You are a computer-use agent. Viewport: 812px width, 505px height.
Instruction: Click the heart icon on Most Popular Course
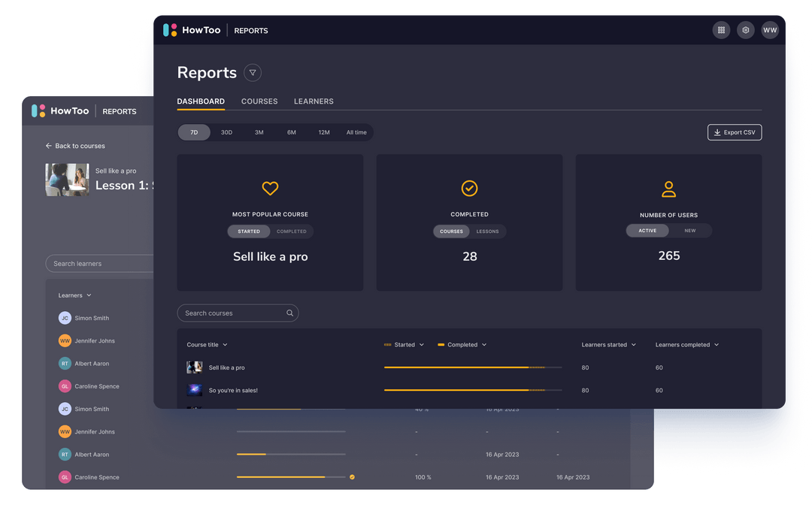[270, 188]
